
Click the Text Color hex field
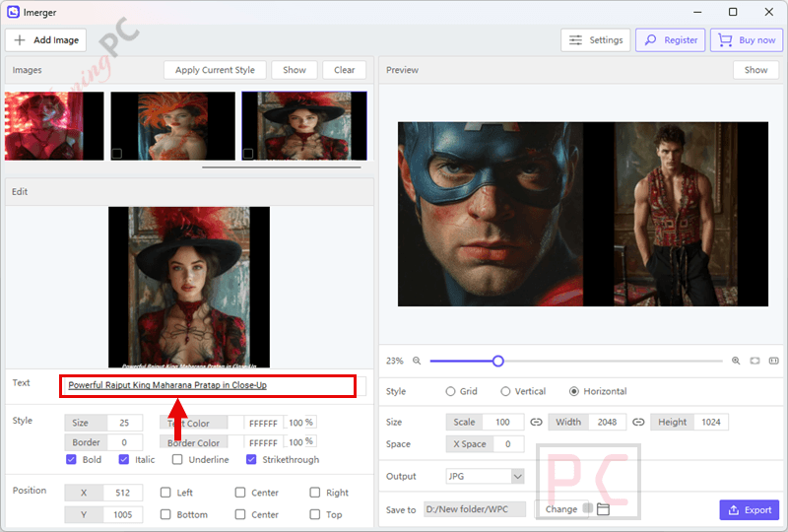[x=263, y=424]
